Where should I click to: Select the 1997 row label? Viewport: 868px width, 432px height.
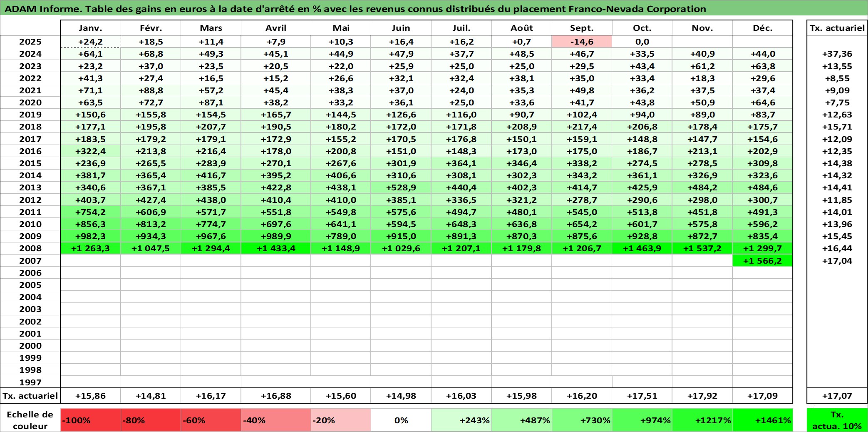click(x=30, y=382)
